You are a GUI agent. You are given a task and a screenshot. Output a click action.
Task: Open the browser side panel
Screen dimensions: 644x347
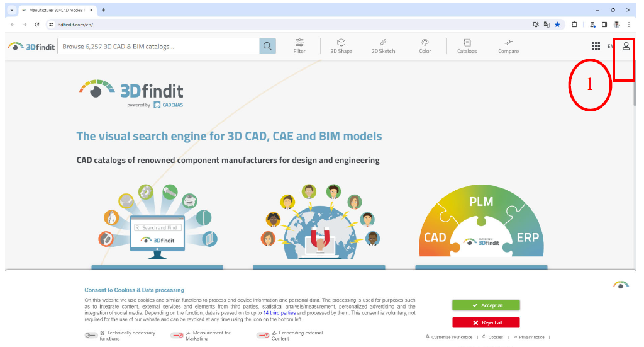604,25
